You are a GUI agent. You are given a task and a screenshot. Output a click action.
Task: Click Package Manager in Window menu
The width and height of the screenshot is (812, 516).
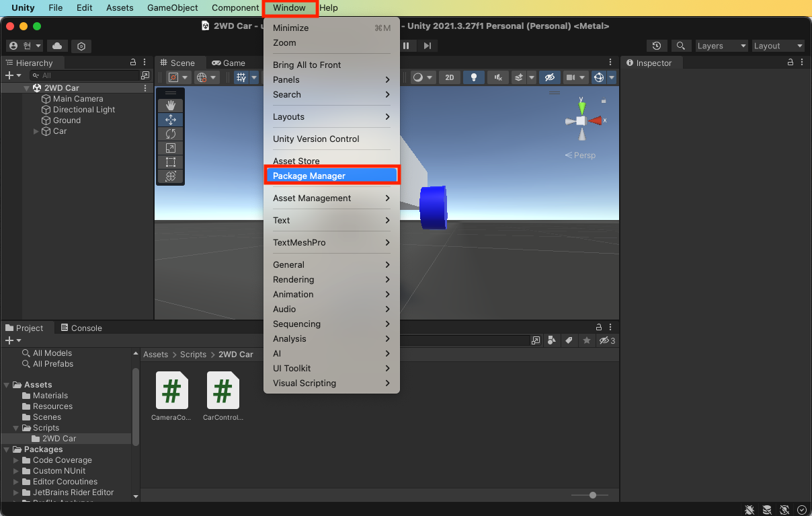point(332,176)
